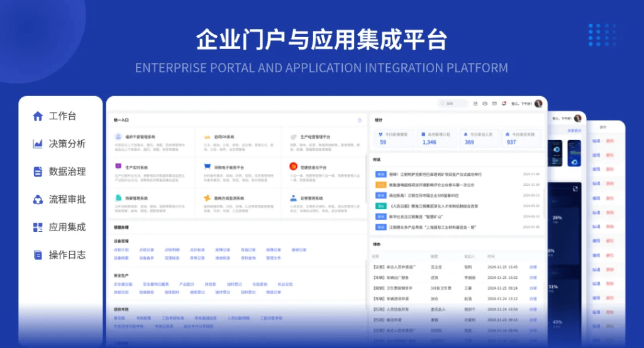The width and height of the screenshot is (644, 348).
Task: Go to 操作日志 menu item
Action: click(67, 255)
